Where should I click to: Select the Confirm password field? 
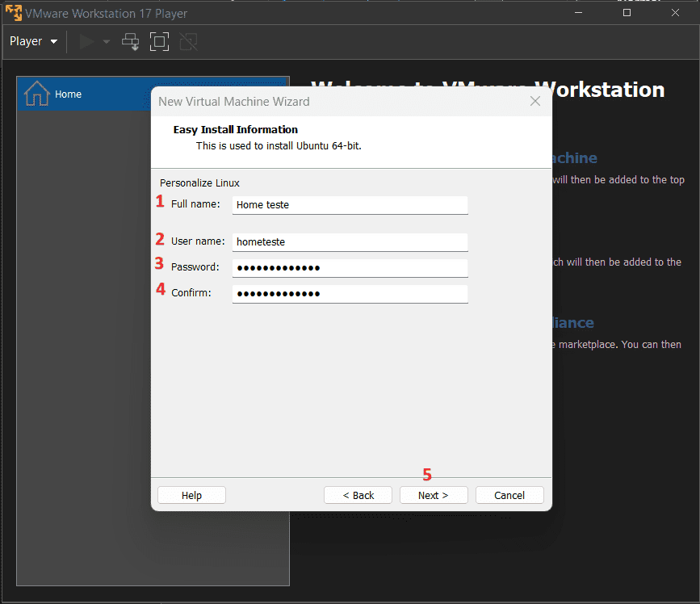pos(350,294)
